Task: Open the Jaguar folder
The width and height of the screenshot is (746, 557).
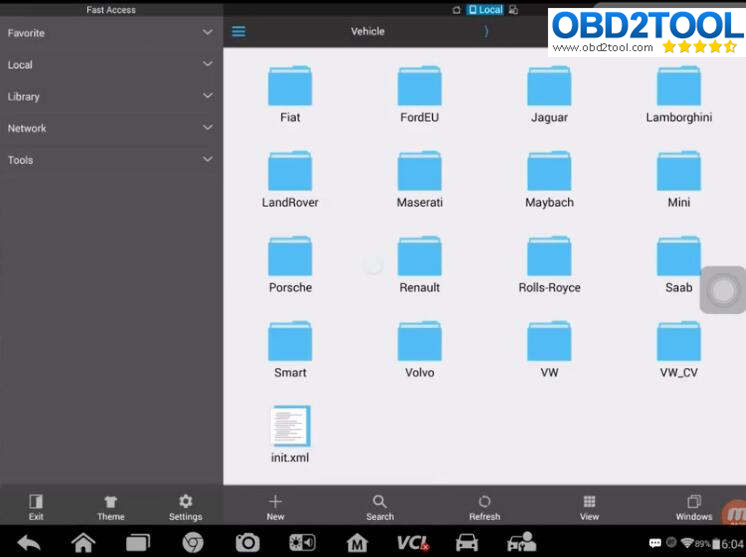Action: point(549,94)
